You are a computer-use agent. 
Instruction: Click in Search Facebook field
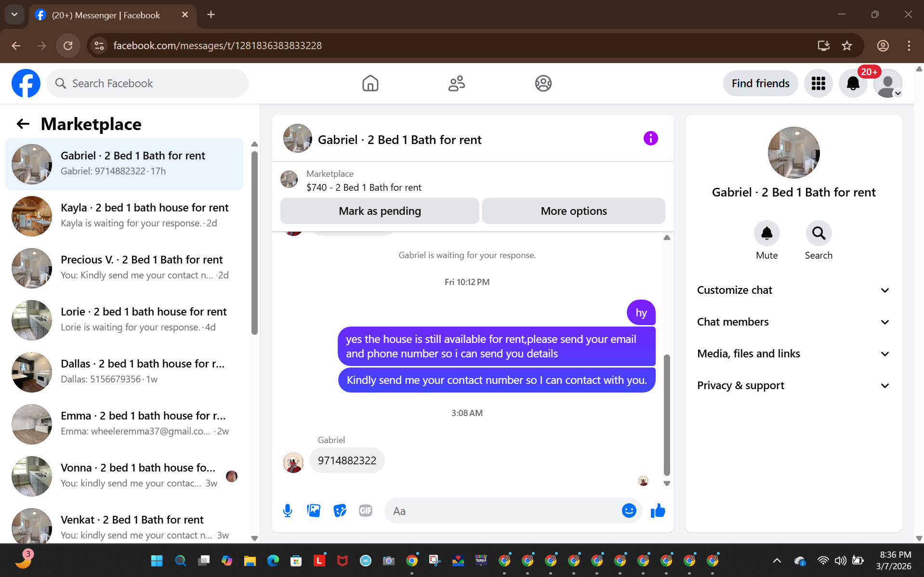(147, 83)
